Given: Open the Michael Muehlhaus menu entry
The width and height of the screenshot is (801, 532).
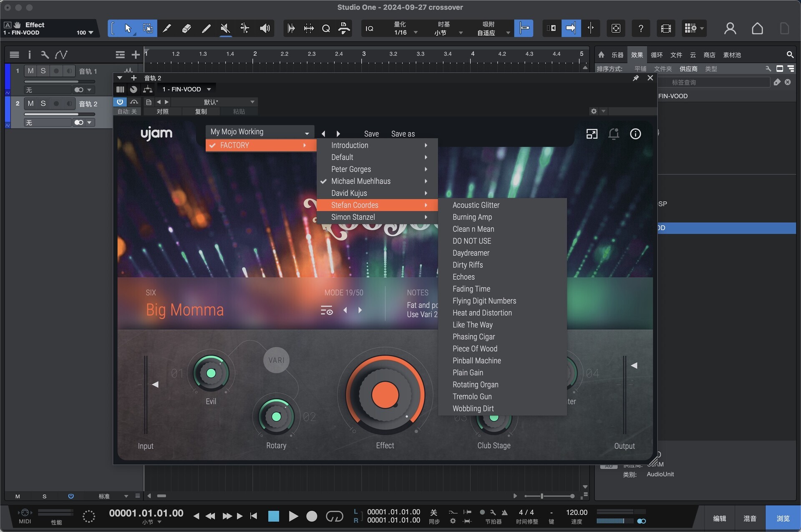Looking at the screenshot, I should (x=378, y=181).
